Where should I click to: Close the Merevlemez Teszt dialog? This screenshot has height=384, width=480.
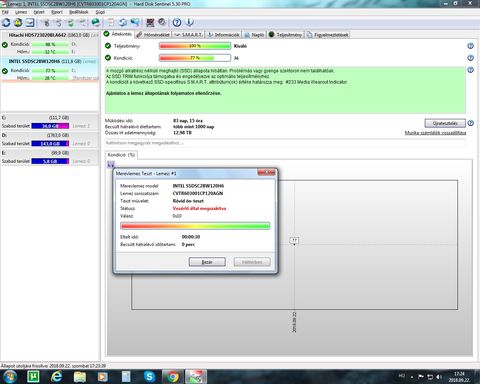(266, 172)
